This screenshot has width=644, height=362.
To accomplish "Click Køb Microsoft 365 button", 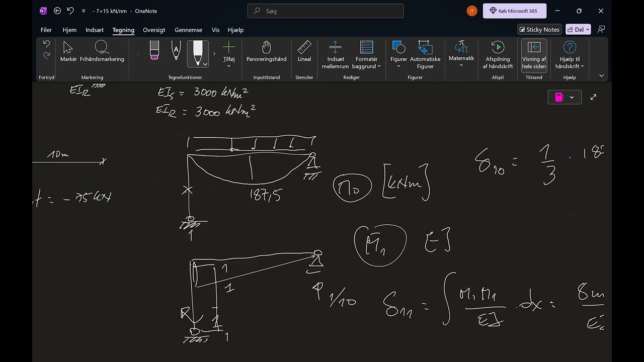I will 515,11.
